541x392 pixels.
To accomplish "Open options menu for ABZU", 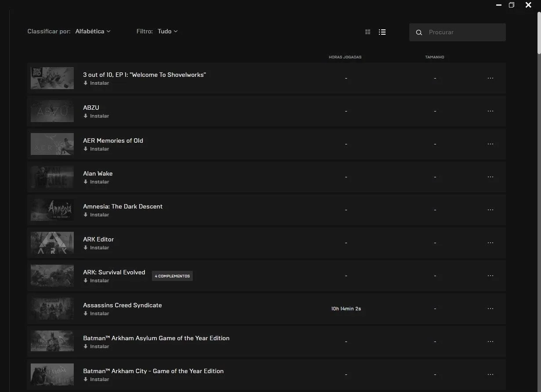I will (x=491, y=111).
